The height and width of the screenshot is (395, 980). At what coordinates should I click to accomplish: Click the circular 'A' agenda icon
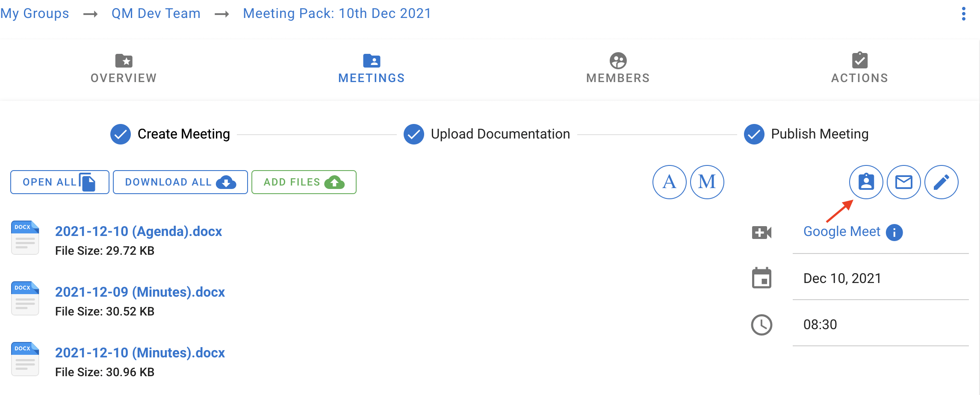click(x=669, y=182)
